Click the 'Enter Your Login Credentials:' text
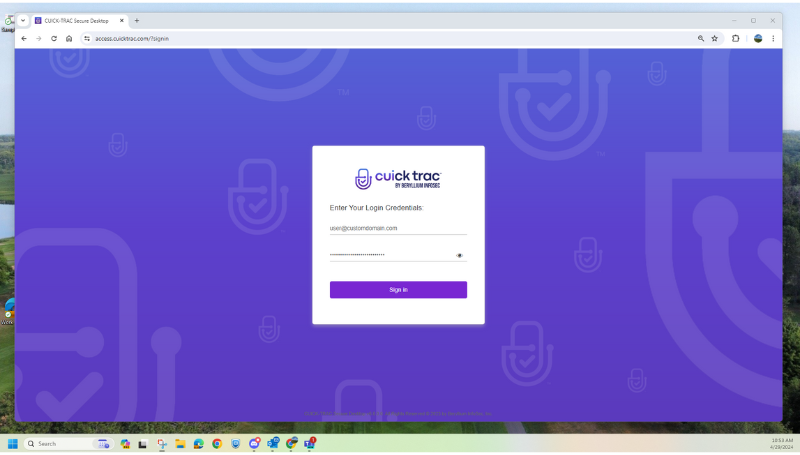Screen dimensions: 800x455 tap(377, 208)
